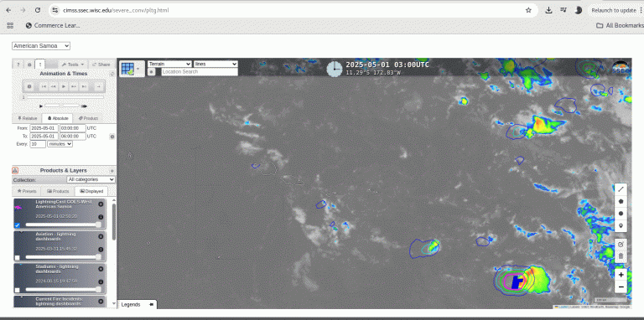Switch to the Relative time tab

(27, 118)
